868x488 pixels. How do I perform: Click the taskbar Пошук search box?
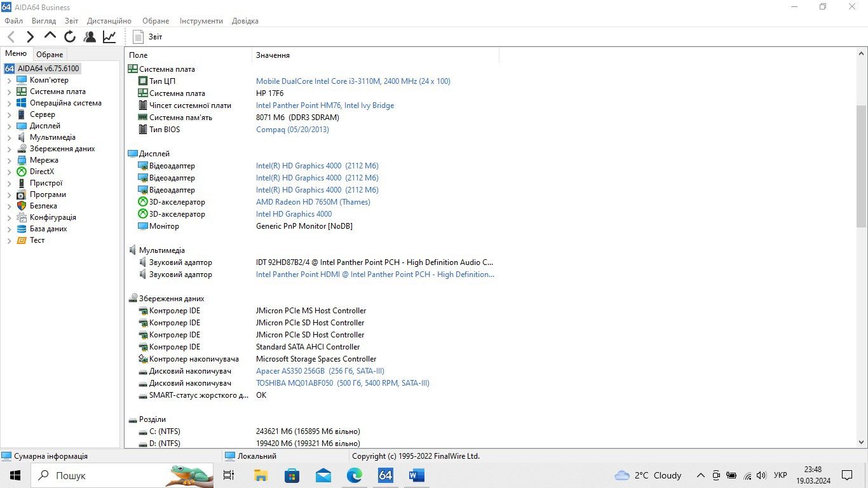point(121,475)
